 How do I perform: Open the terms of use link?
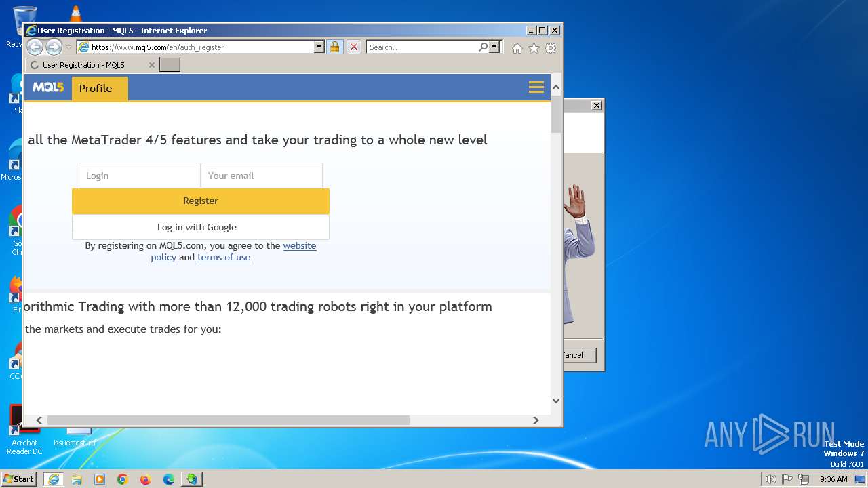[x=224, y=258]
